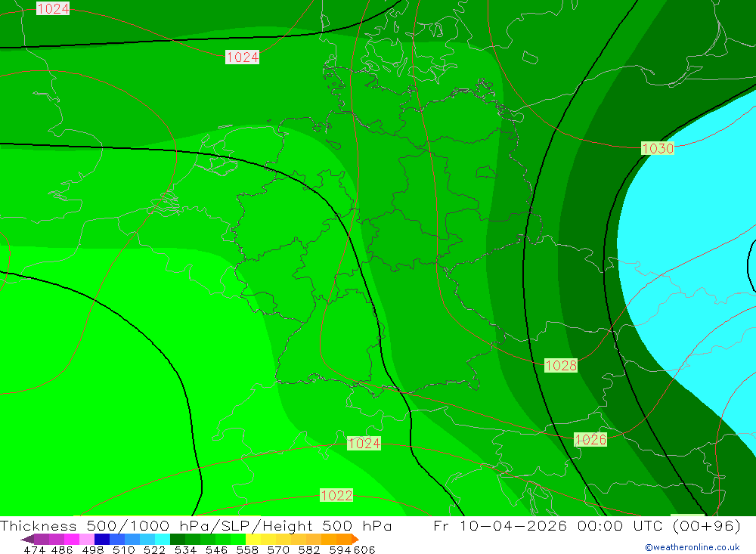Click legend value 498
756x554 pixels.
point(93,550)
